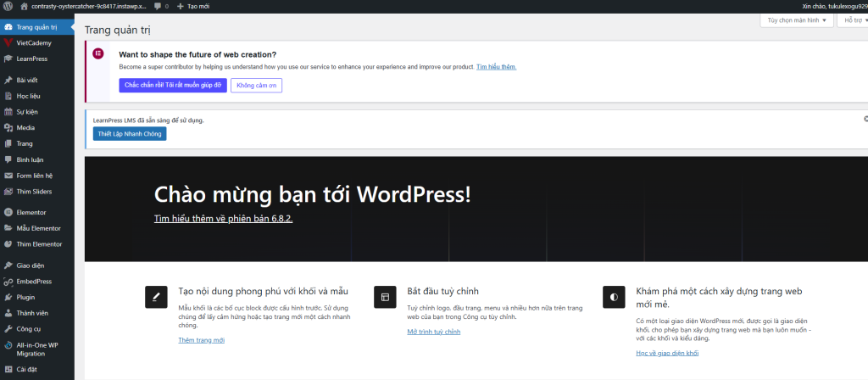Viewport: 868px width, 380px height.
Task: Click the pencil icon for block content
Action: [156, 297]
